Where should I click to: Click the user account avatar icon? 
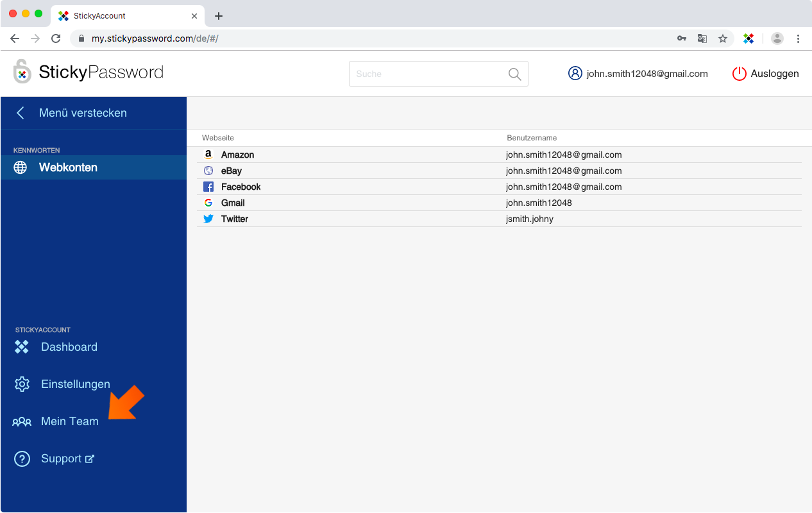coord(575,73)
